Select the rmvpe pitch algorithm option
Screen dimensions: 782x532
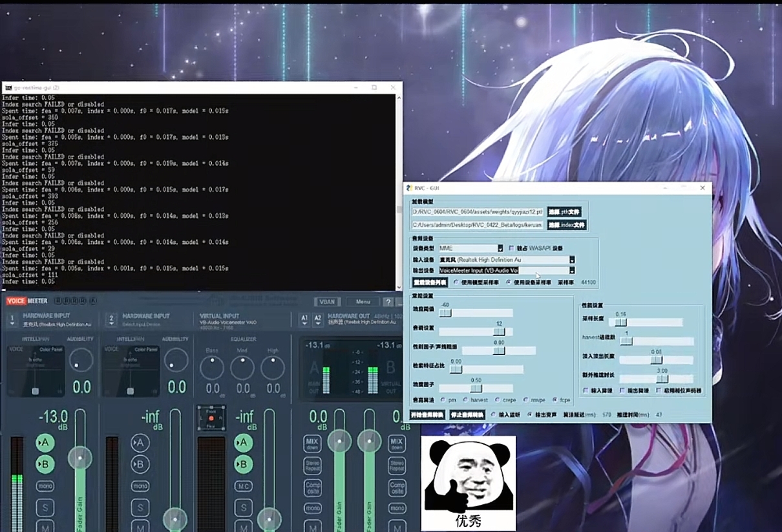tap(525, 400)
